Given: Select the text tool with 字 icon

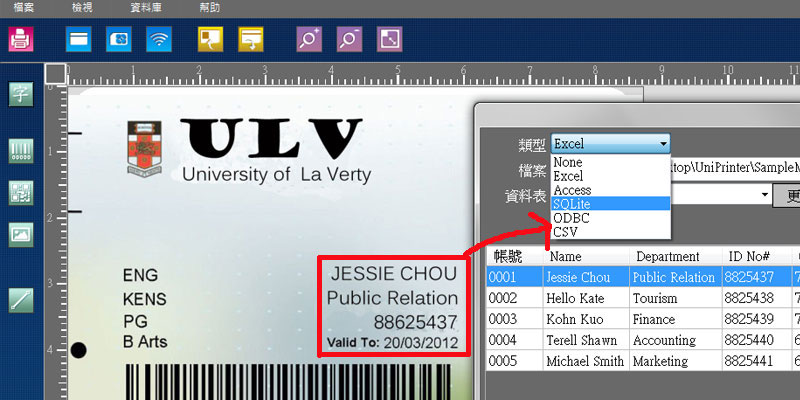Looking at the screenshot, I should (21, 95).
